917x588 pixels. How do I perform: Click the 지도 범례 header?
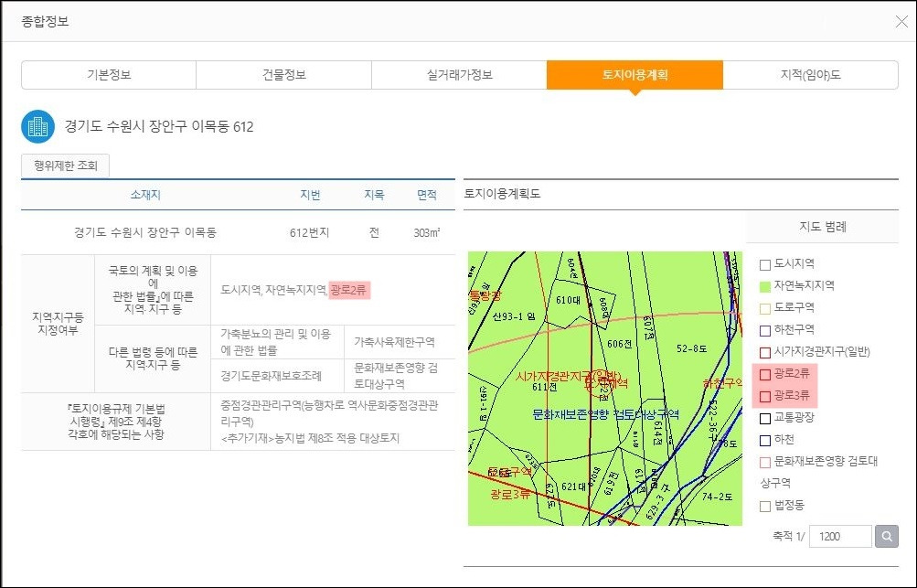pyautogui.click(x=823, y=227)
